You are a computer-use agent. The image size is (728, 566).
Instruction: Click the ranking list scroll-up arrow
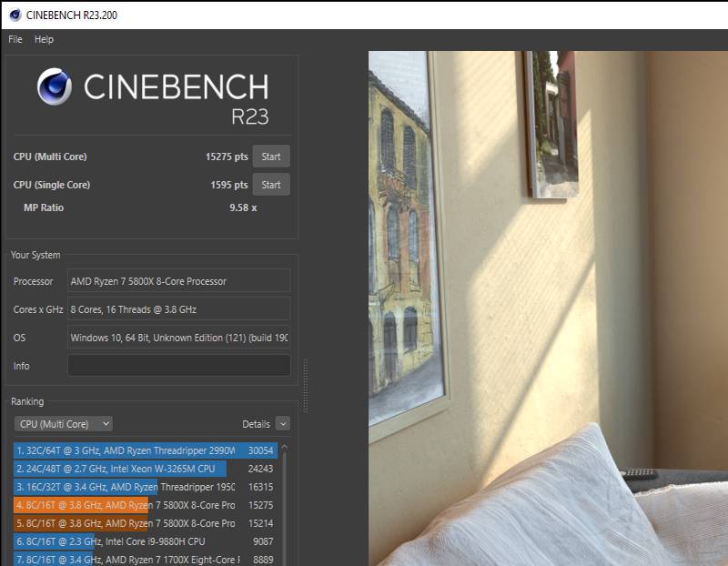click(x=286, y=448)
